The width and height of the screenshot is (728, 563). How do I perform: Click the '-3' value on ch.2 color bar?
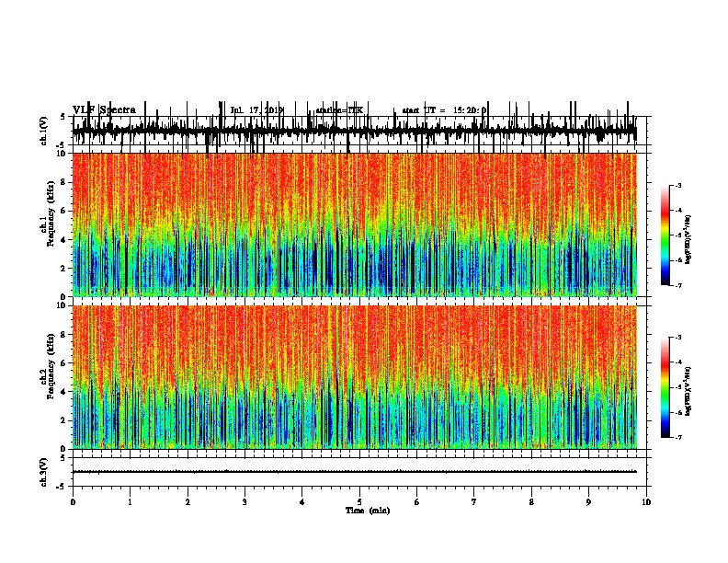678,338
